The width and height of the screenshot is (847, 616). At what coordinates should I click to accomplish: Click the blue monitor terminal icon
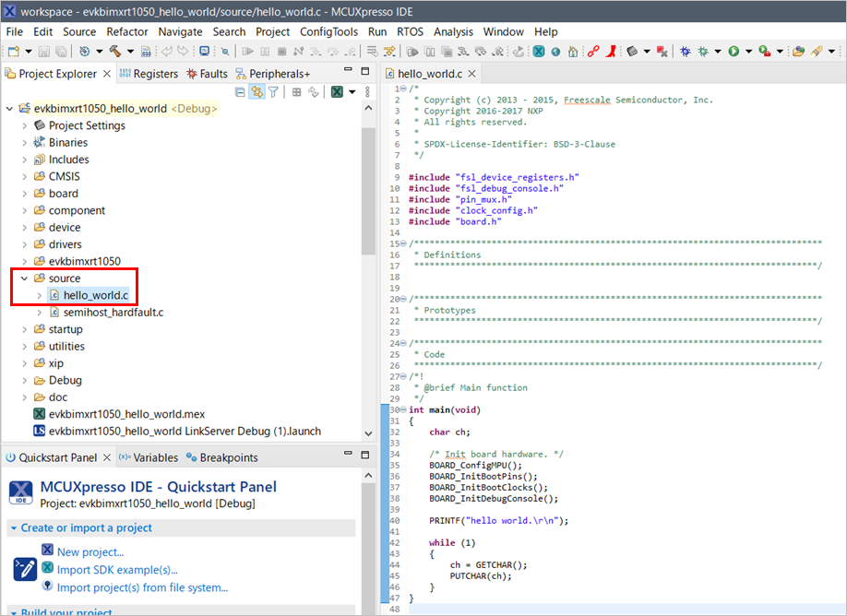(204, 52)
